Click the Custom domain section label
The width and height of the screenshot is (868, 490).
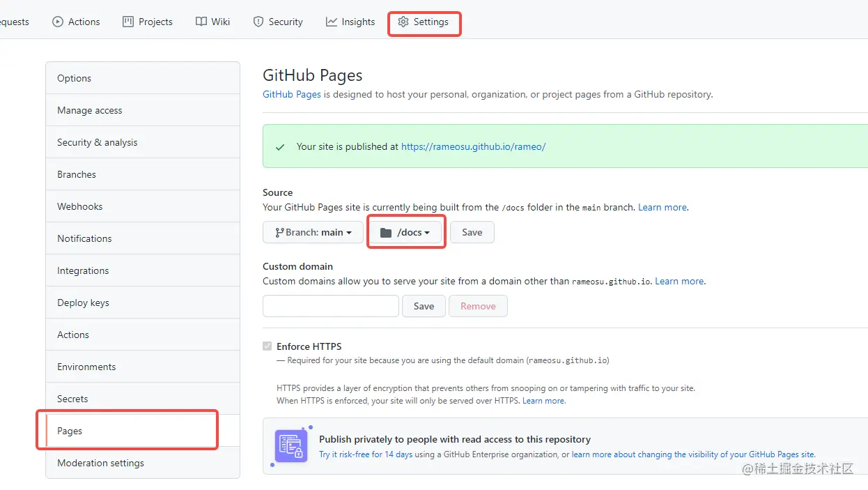pos(297,266)
